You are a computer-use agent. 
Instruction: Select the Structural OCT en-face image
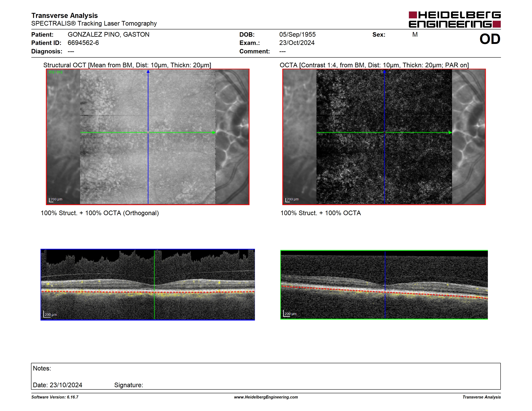point(148,137)
